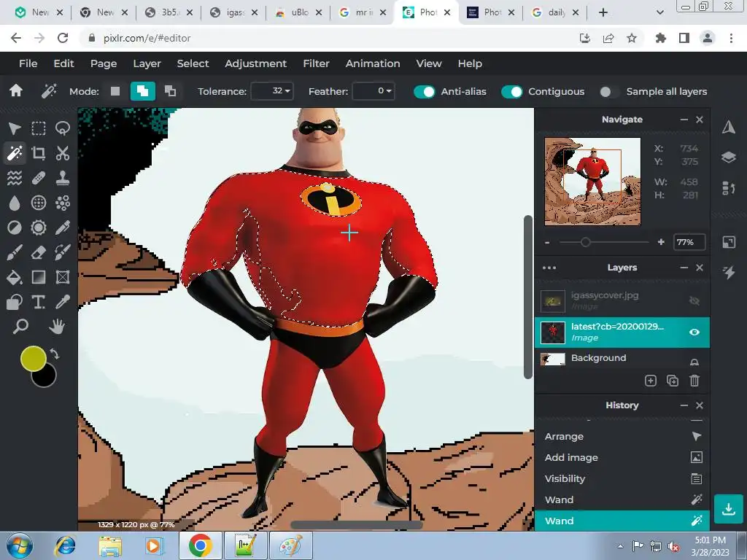
Task: Set wand mode to subtract selection
Action: click(x=170, y=91)
